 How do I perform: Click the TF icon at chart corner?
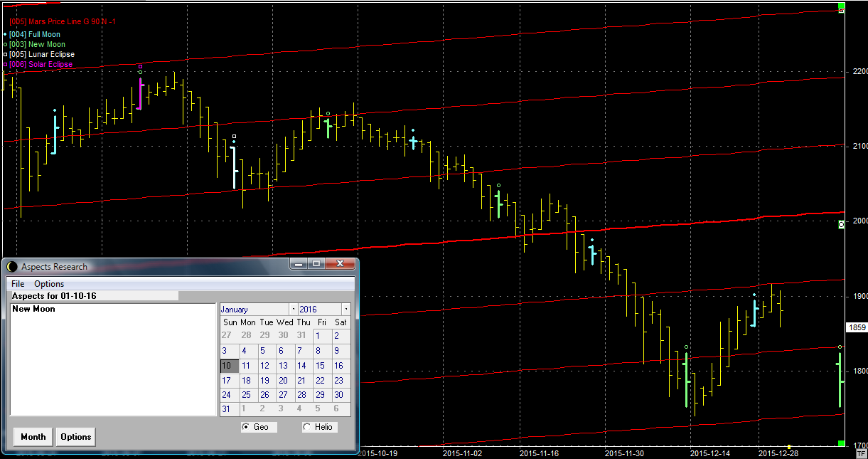point(861,453)
